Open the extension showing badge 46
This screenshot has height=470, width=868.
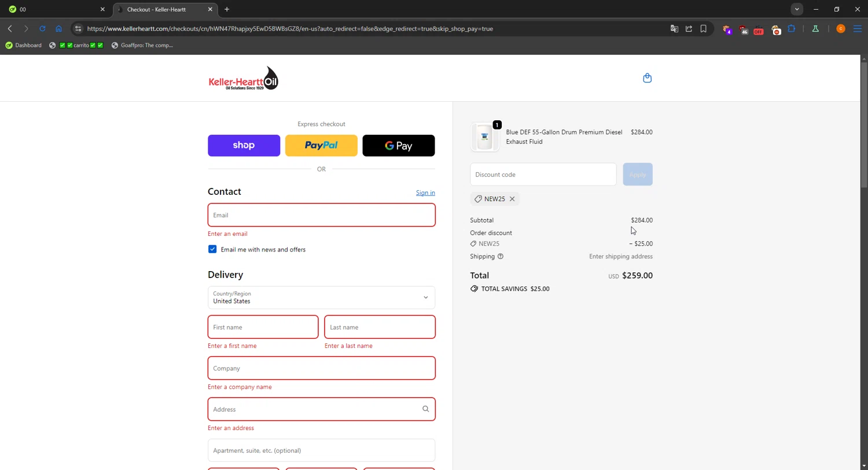pos(743,29)
